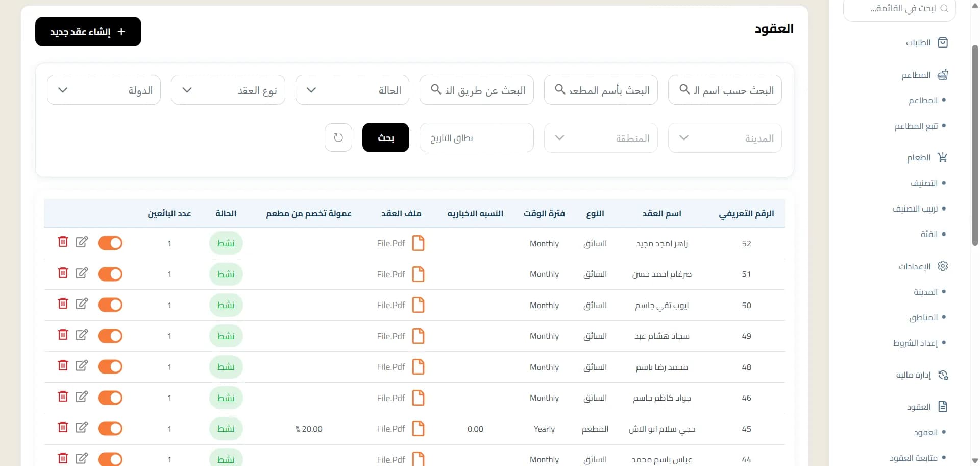Delete contract row 51
Screen dimensions: 980x466
63,272
